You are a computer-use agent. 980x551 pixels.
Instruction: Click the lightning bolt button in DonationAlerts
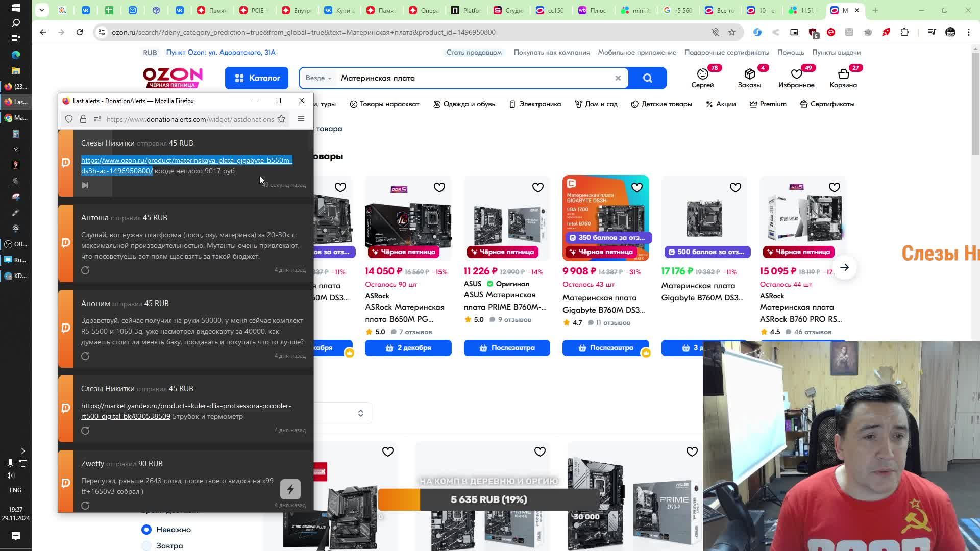click(x=290, y=489)
